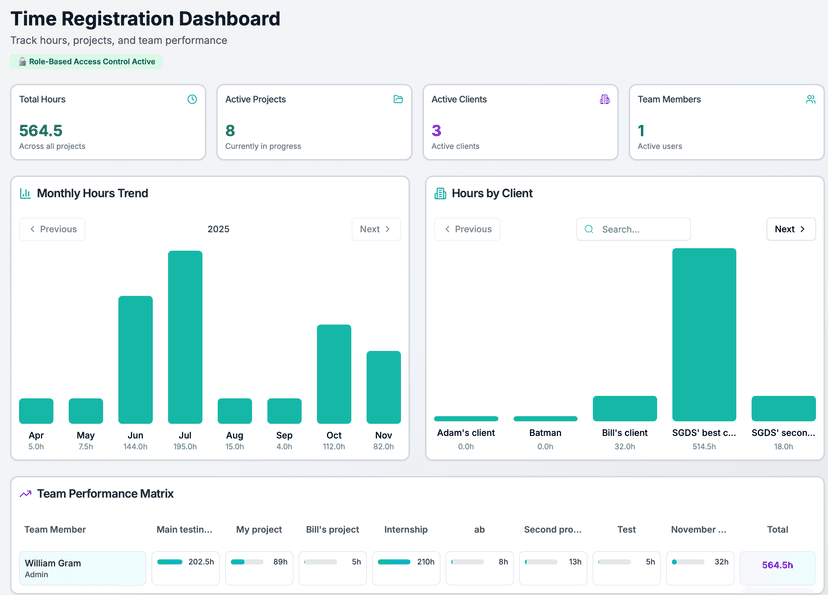Click Previous in the Hours by Client panel
The width and height of the screenshot is (828, 595).
pos(466,229)
